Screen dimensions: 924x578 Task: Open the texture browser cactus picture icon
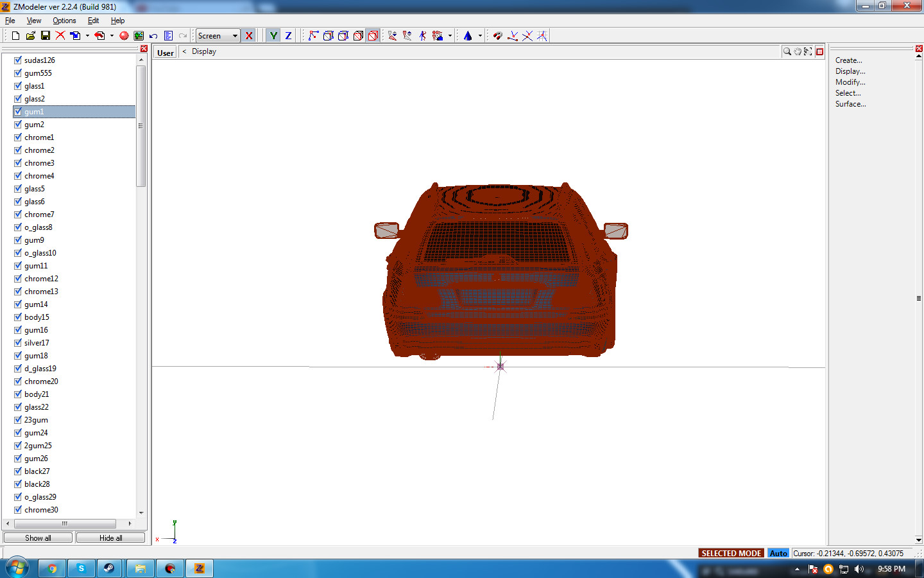(139, 36)
